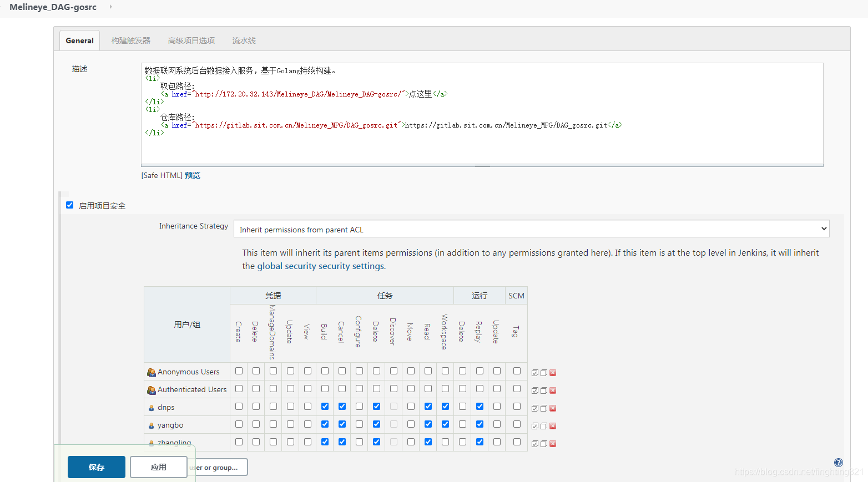The height and width of the screenshot is (482, 868).
Task: Click the 用户/组 column header
Action: (x=187, y=324)
